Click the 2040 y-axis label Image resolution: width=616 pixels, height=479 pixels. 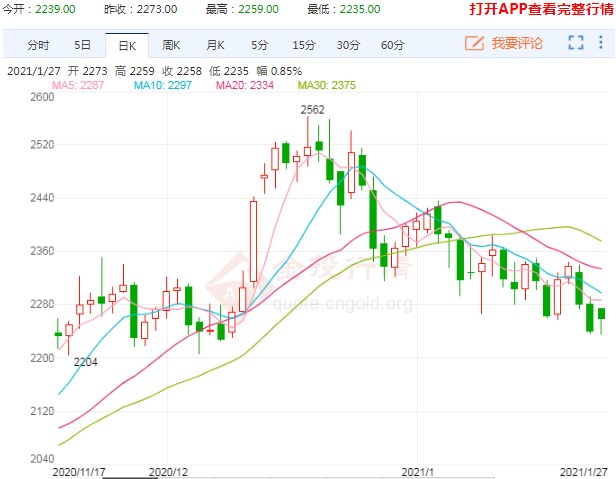(x=42, y=459)
